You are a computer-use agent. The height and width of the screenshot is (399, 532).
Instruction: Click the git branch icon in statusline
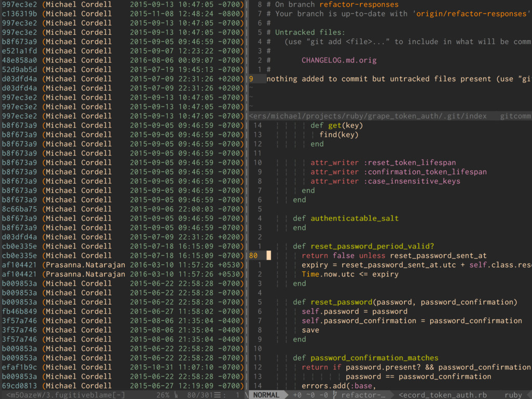[x=335, y=395]
